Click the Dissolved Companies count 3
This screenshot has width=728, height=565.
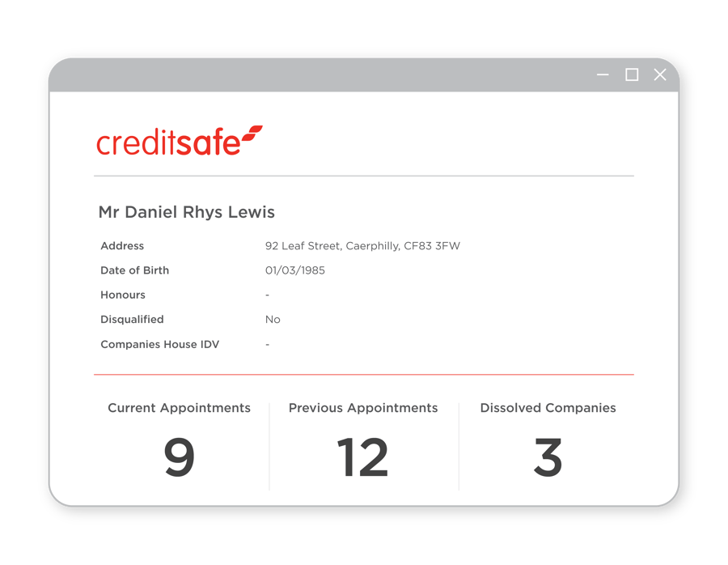548,457
